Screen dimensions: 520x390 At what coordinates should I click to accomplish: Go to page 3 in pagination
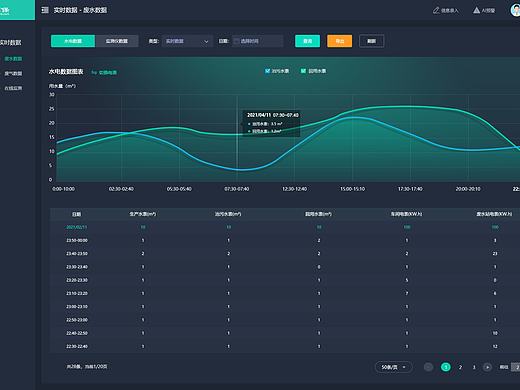pyautogui.click(x=474, y=367)
